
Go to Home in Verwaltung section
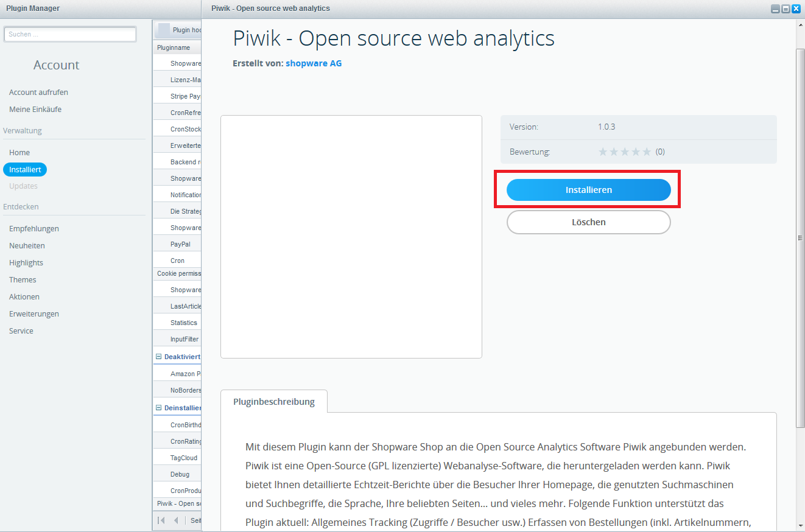[x=19, y=153]
